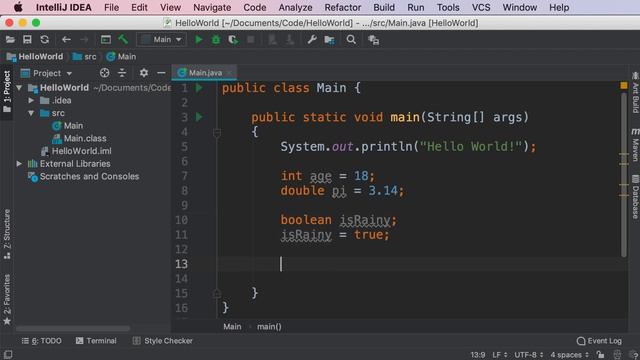Click the Synchronize refresh toolbar icon
Image resolution: width=640 pixels, height=360 pixels.
44,40
